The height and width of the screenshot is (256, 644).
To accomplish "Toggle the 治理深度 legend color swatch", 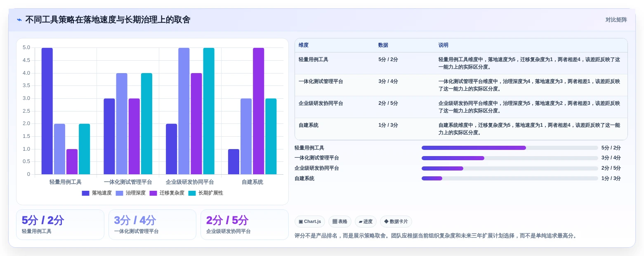I will point(119,193).
